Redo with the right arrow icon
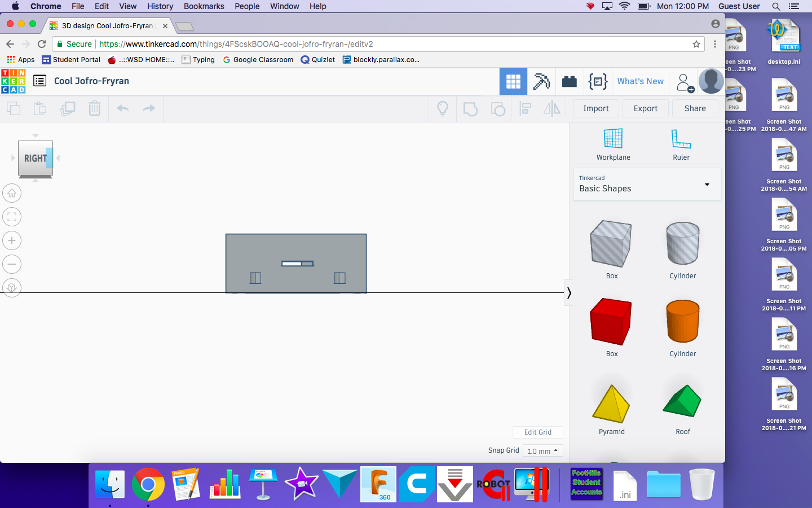The height and width of the screenshot is (508, 812). click(x=149, y=108)
